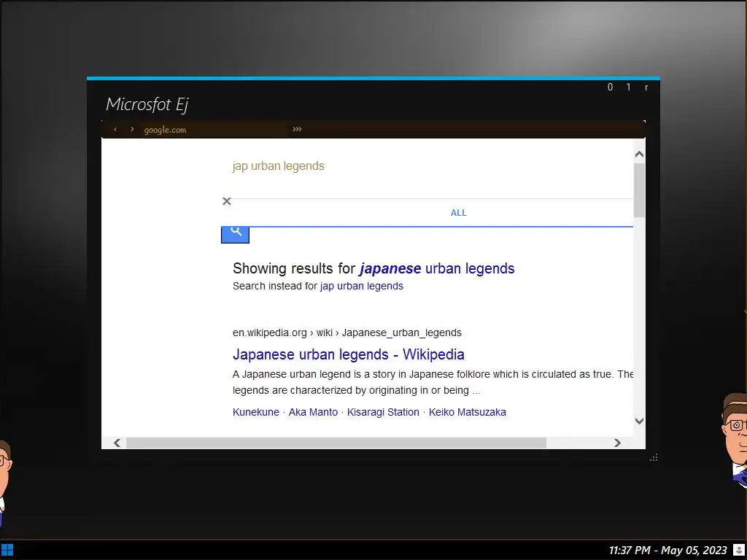747x560 pixels.
Task: Click the cartoon character at left edge
Action: click(x=5, y=483)
